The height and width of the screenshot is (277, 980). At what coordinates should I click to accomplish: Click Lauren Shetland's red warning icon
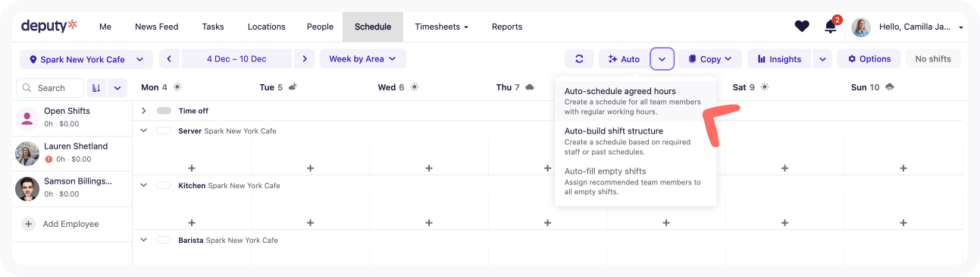49,159
